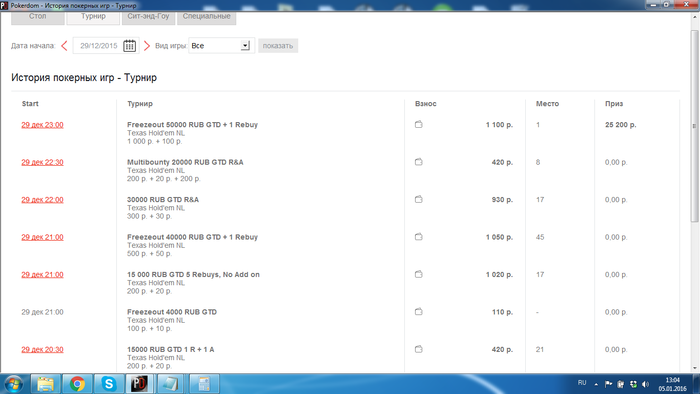Image resolution: width=700 pixels, height=394 pixels.
Task: Open tournament link 29 дек 20:30
Action: click(42, 350)
